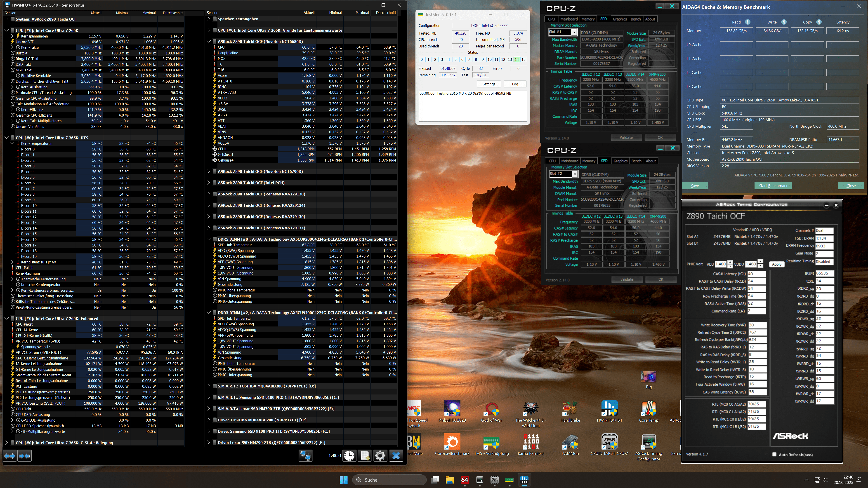
Task: Click Start Benchmark in AIDA64
Action: pos(773,185)
